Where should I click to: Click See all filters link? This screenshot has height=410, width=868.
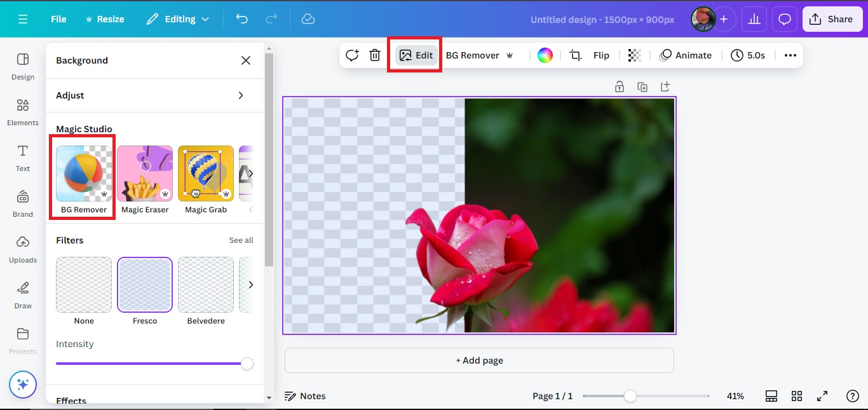pos(241,240)
